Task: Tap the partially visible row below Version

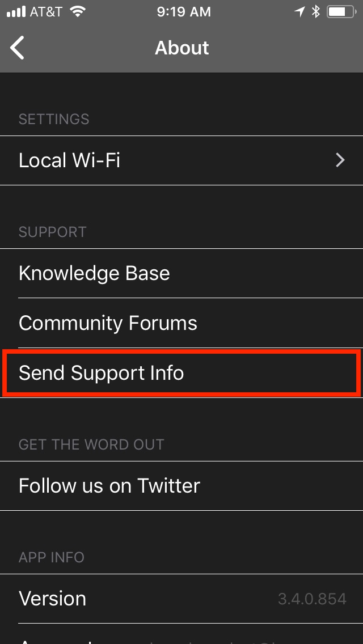Action: coord(181,634)
